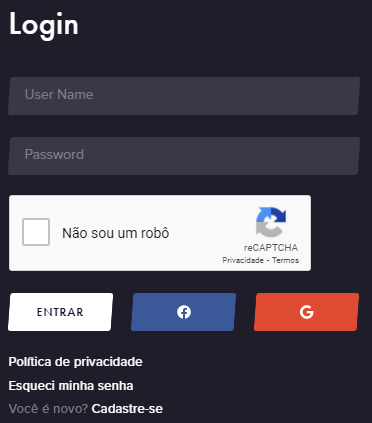
Task: Click the reCAPTCHA arrows logo
Action: [271, 222]
